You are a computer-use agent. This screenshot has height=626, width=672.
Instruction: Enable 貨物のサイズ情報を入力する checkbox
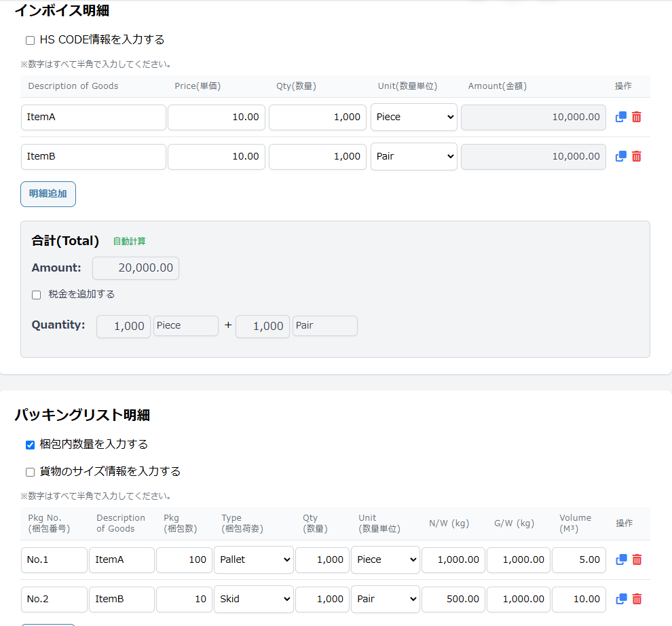pyautogui.click(x=30, y=472)
